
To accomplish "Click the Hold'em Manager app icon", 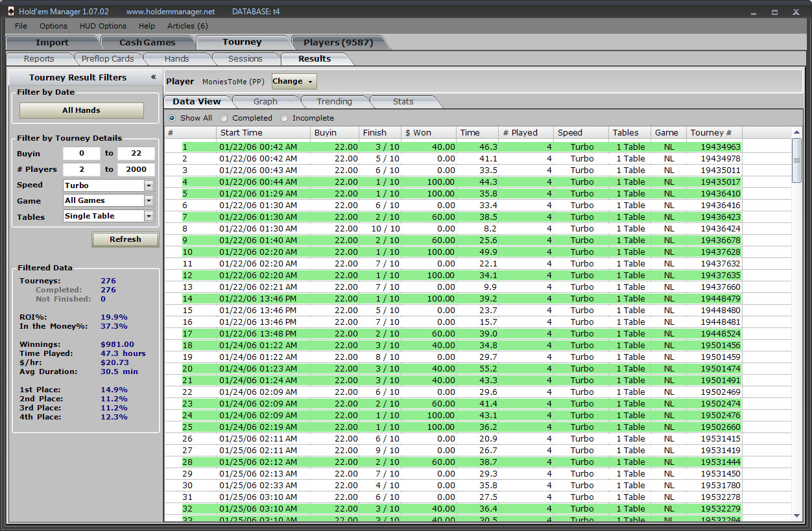I will click(10, 12).
